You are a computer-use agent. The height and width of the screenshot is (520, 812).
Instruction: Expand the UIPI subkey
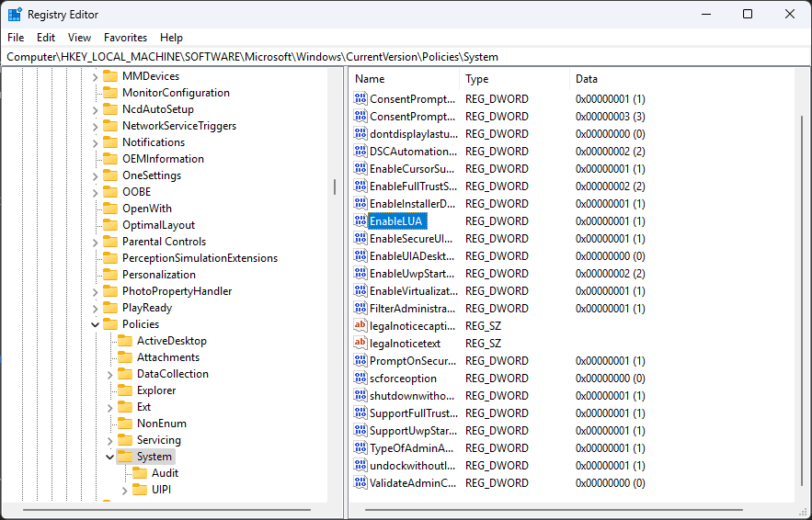click(124, 490)
